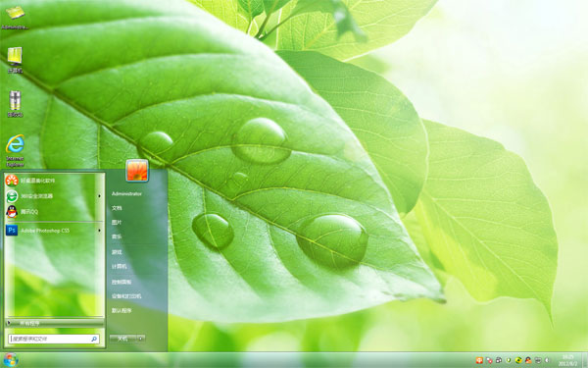Click the dark camera-like tray icon
This screenshot has width=588, height=368.
pyautogui.click(x=499, y=360)
